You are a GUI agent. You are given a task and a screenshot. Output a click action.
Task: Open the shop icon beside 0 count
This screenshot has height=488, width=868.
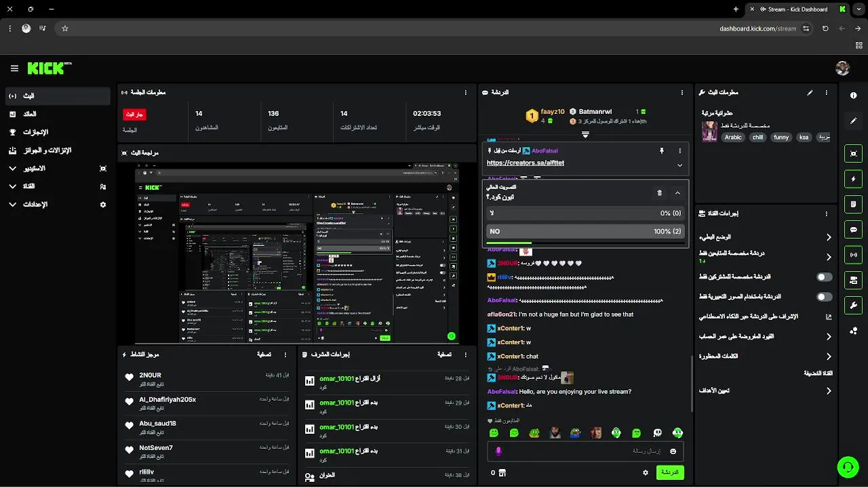coord(502,472)
